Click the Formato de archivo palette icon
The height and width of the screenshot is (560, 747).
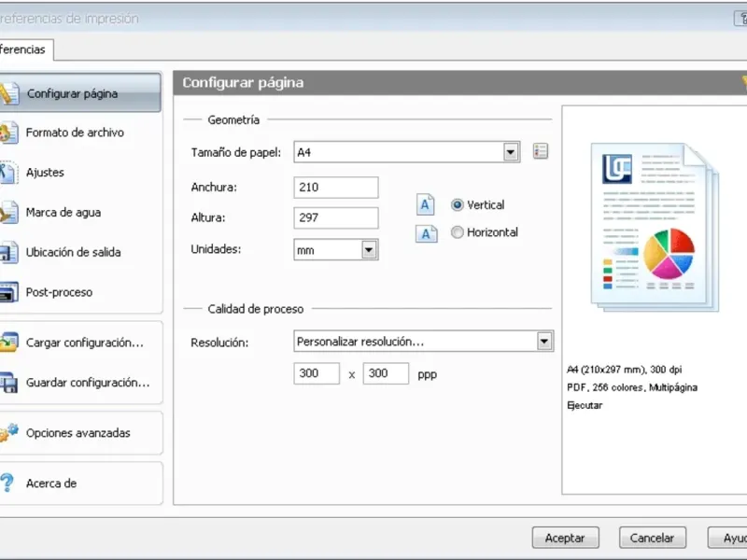pyautogui.click(x=8, y=133)
